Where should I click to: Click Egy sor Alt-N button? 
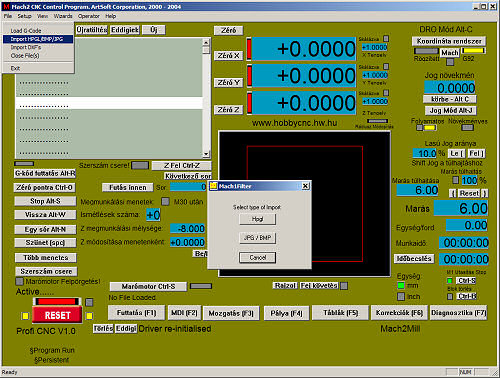(x=45, y=229)
